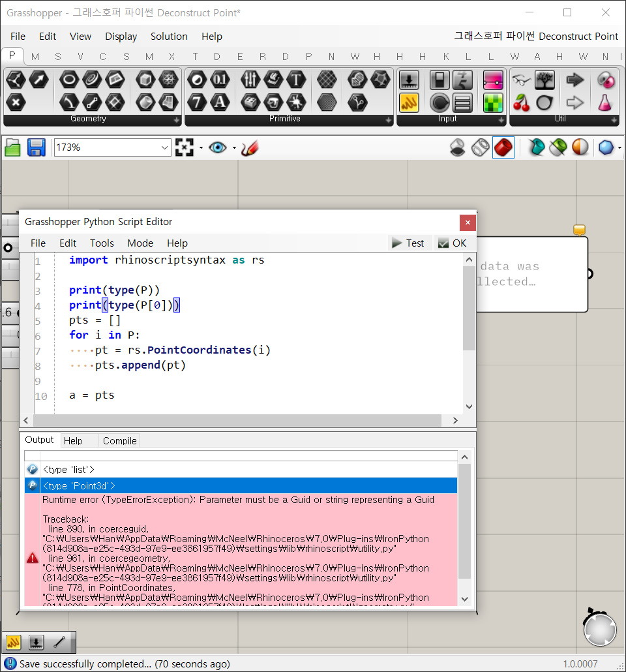Select the <type 'Point3d'> output row
The height and width of the screenshot is (672, 626).
[241, 485]
